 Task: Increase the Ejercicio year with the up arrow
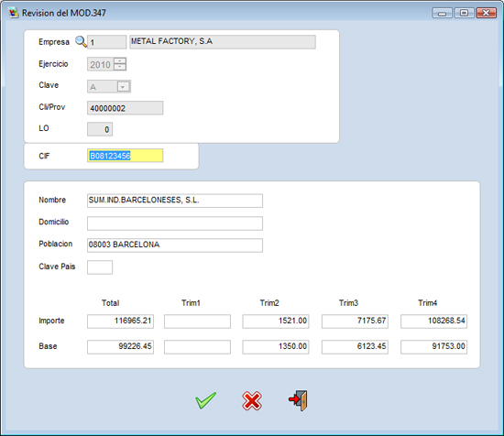pyautogui.click(x=120, y=61)
